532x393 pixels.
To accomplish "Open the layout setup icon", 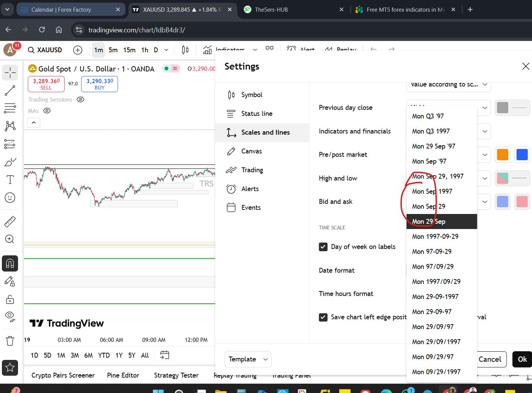I will (269, 49).
